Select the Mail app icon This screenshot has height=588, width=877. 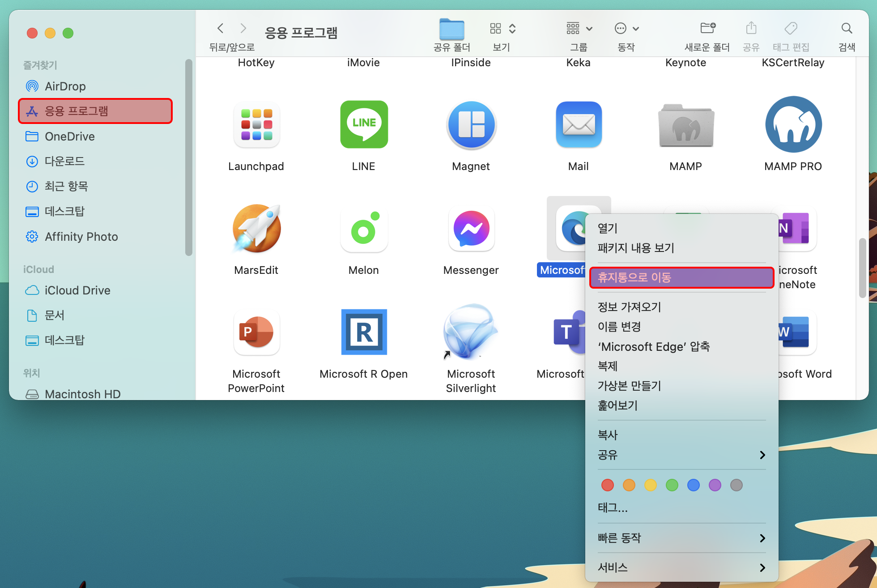click(579, 125)
